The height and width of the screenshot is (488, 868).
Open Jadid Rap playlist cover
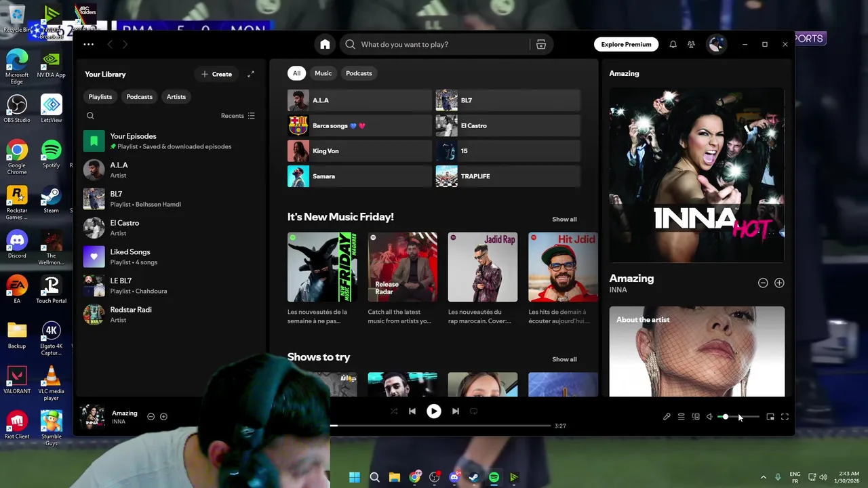click(x=483, y=267)
